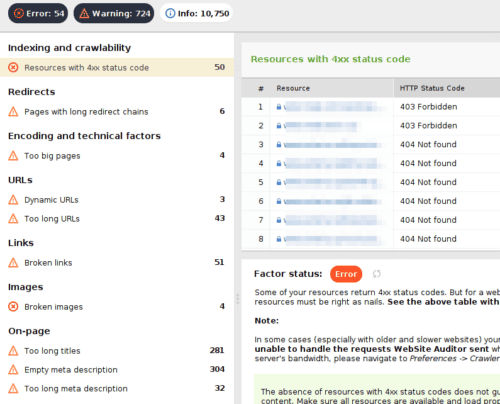Click the warning icon beside Too long titles

tap(13, 351)
